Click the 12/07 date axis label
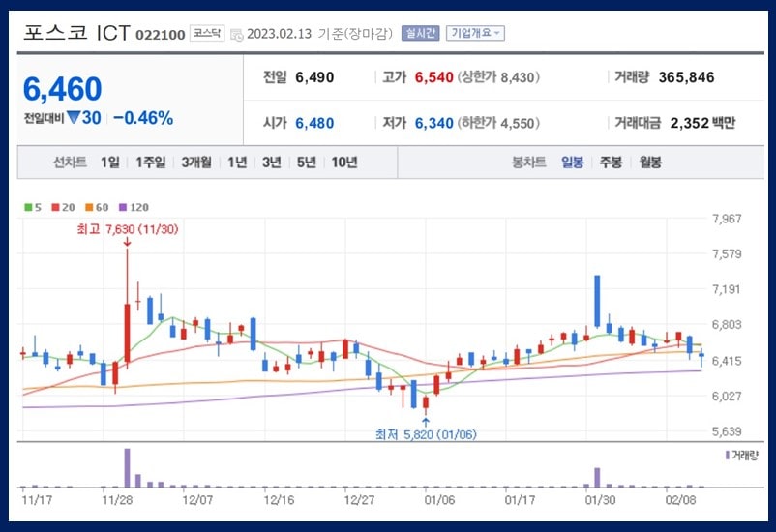Viewport: 776px width, 532px height. [x=197, y=500]
